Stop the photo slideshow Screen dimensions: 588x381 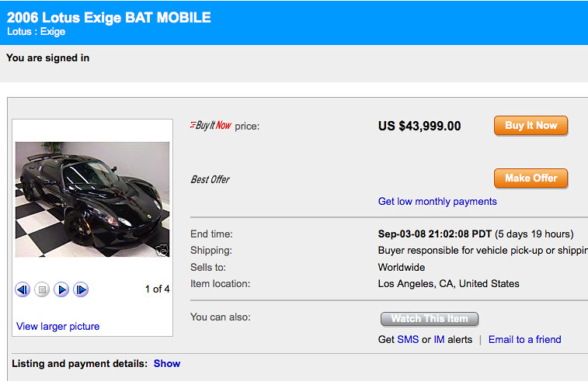coord(42,289)
